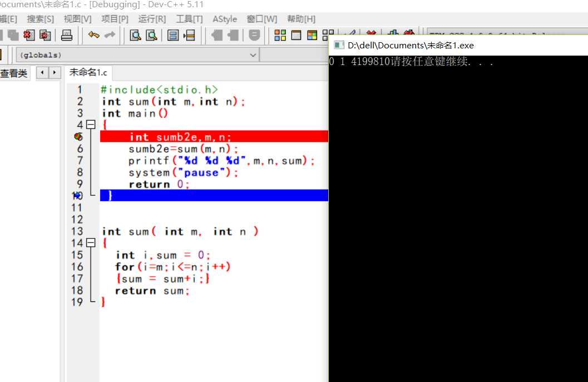Click line number 11 in the gutter
The image size is (588, 382).
tap(77, 207)
